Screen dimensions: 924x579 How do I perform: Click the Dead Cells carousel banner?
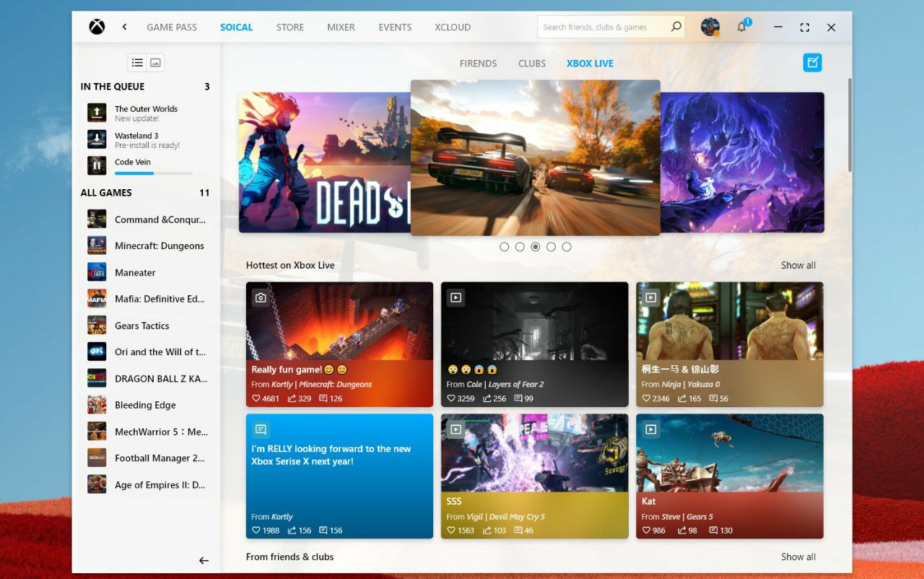324,162
